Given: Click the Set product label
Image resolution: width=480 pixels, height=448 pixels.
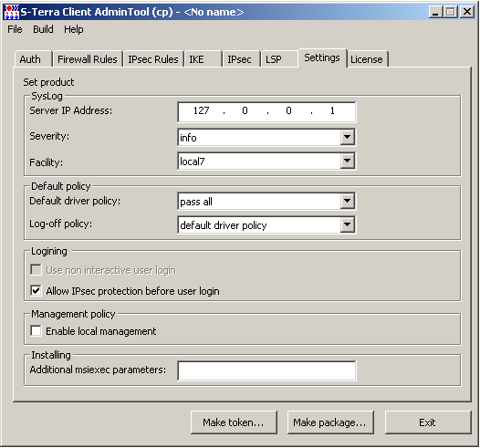Looking at the screenshot, I should [x=48, y=82].
